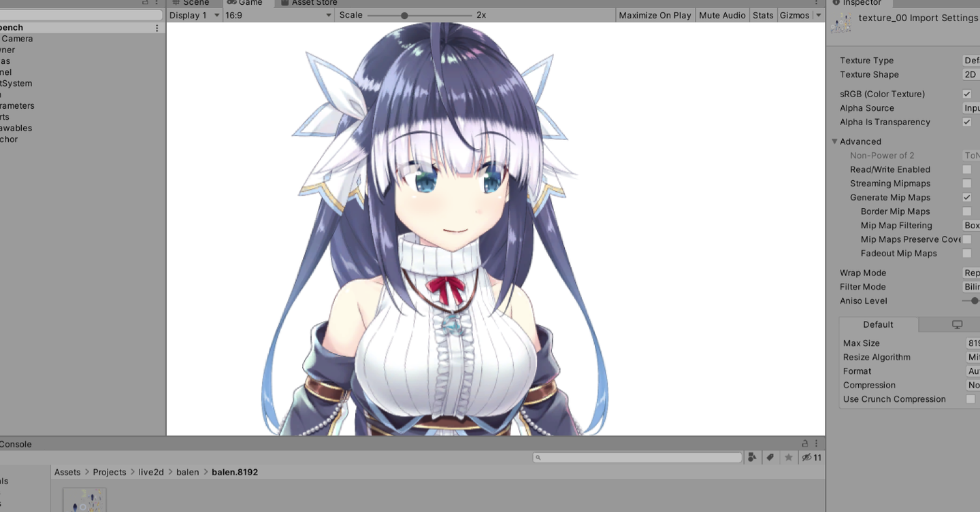The width and height of the screenshot is (980, 512).
Task: Open the Asset Store tab
Action: point(310,3)
